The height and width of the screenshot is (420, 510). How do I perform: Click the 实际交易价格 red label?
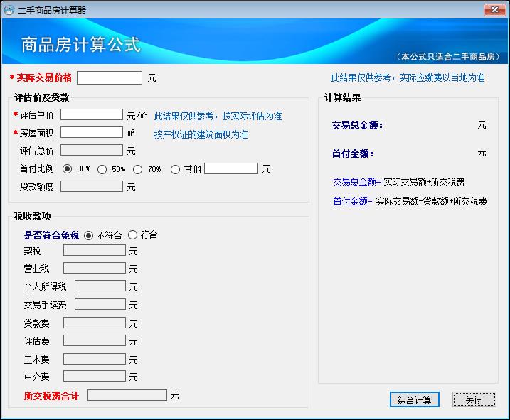(x=44, y=77)
